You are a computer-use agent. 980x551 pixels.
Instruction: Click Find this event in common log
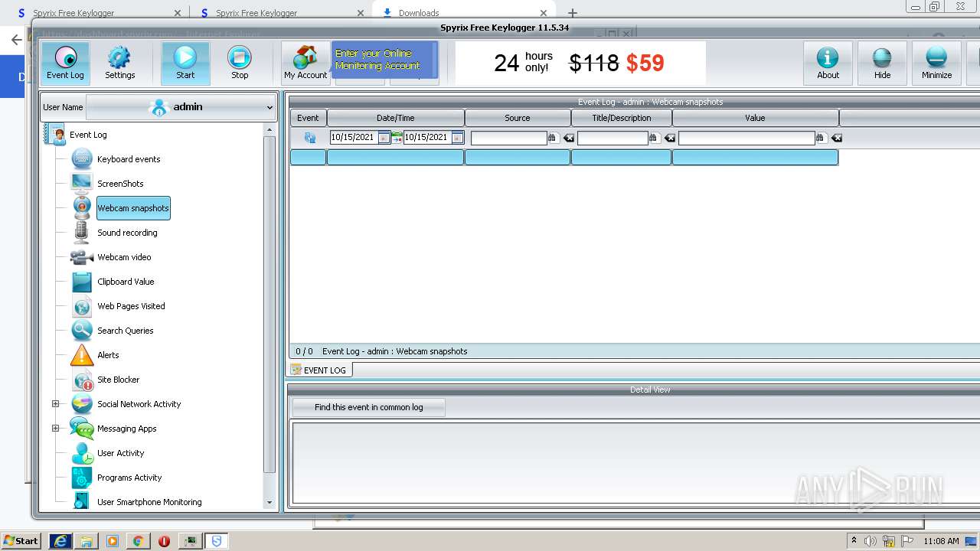click(x=369, y=407)
